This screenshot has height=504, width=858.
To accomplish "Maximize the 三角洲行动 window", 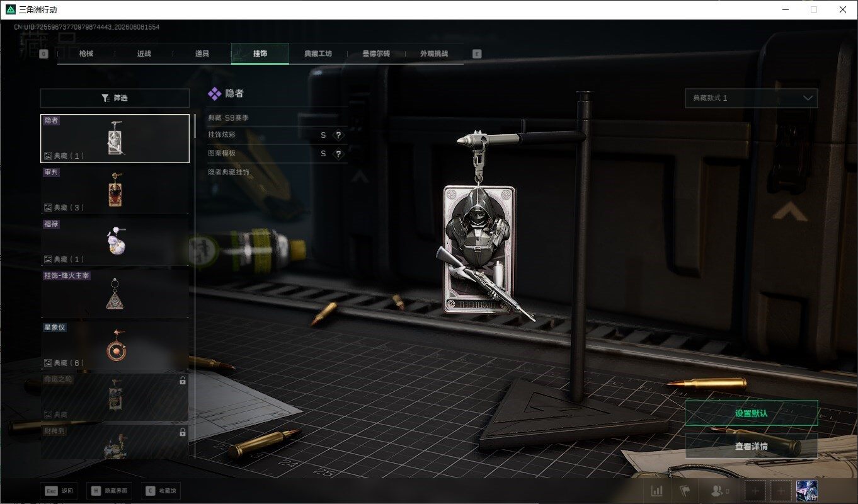I will (x=814, y=9).
